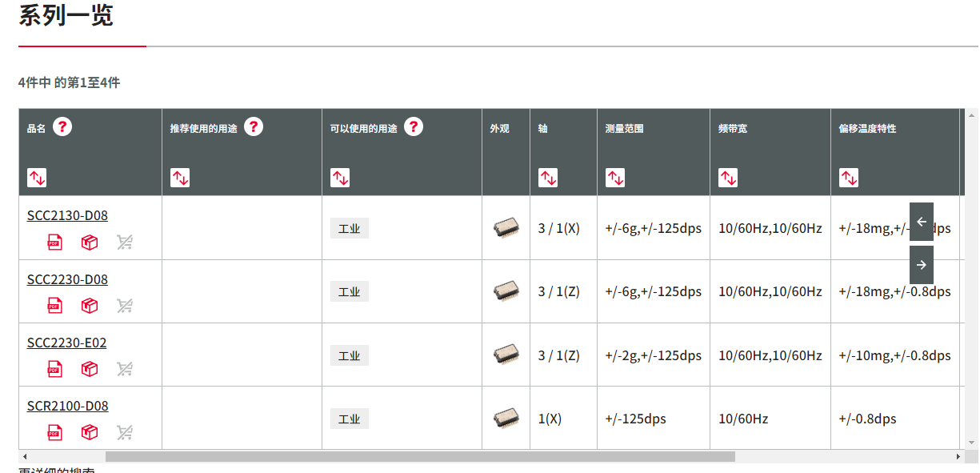Toggle sorting for the 轴 column
This screenshot has height=473, width=980.
point(548,177)
